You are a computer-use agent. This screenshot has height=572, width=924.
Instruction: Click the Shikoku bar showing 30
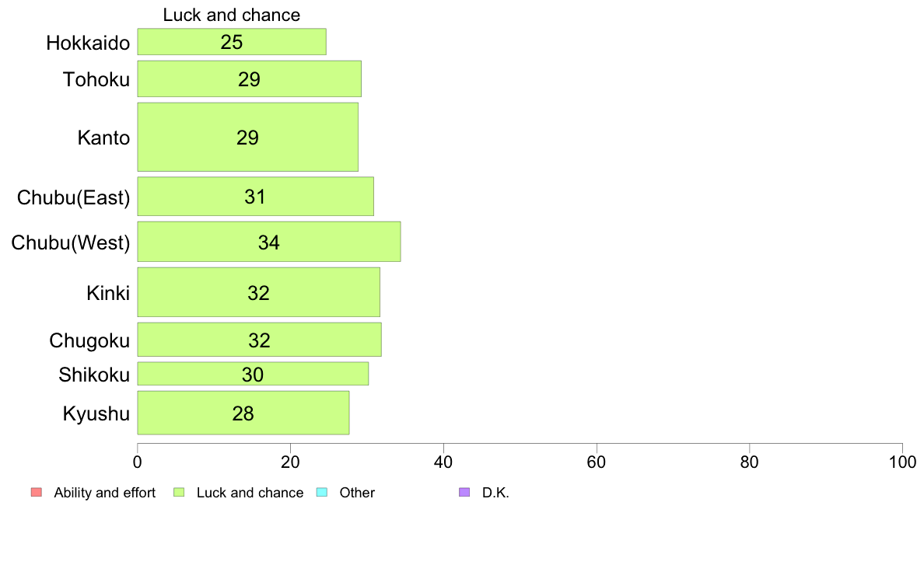pyautogui.click(x=253, y=374)
